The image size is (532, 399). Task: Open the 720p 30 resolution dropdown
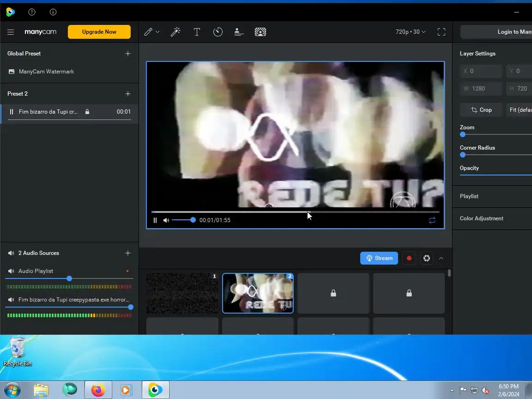coord(410,32)
